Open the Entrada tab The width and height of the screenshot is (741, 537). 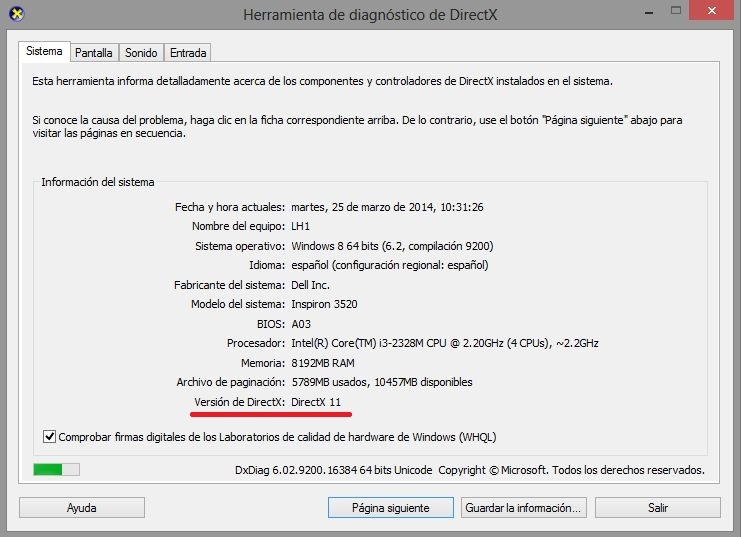[x=188, y=52]
